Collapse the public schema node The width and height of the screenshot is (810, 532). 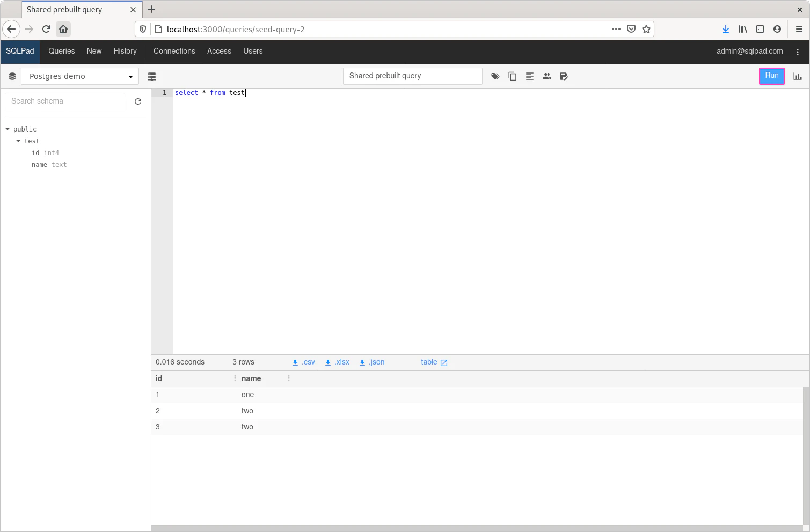tap(8, 129)
